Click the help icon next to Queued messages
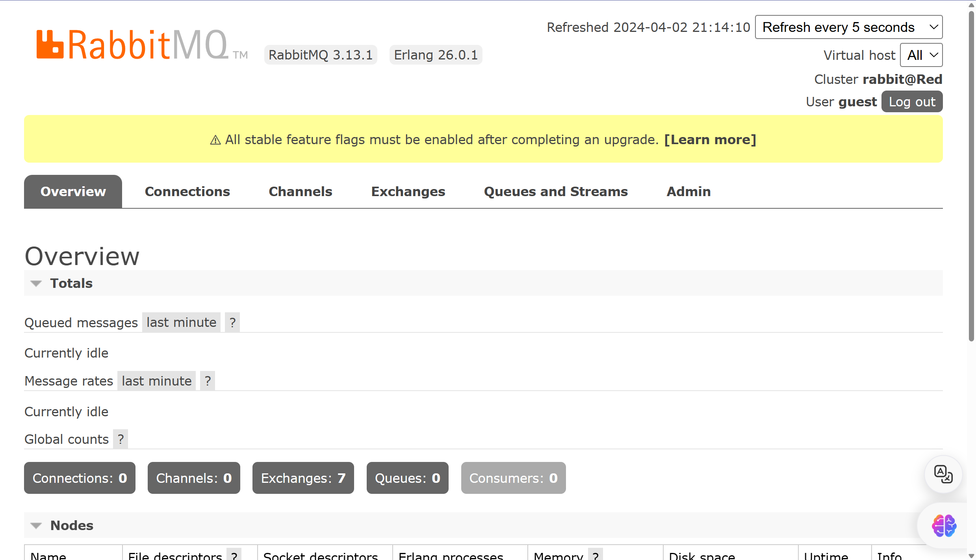Viewport: 976px width, 560px height. (x=232, y=323)
